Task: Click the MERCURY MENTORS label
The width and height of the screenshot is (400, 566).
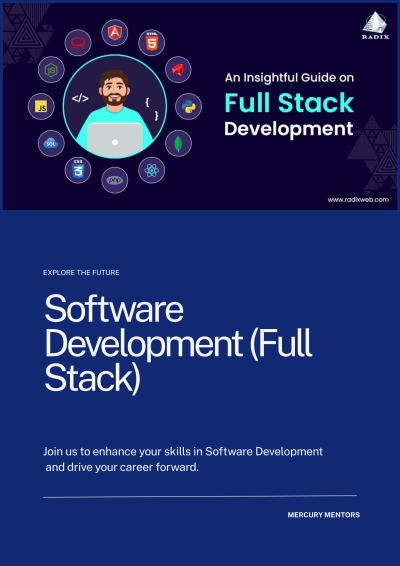Action: pyautogui.click(x=323, y=515)
